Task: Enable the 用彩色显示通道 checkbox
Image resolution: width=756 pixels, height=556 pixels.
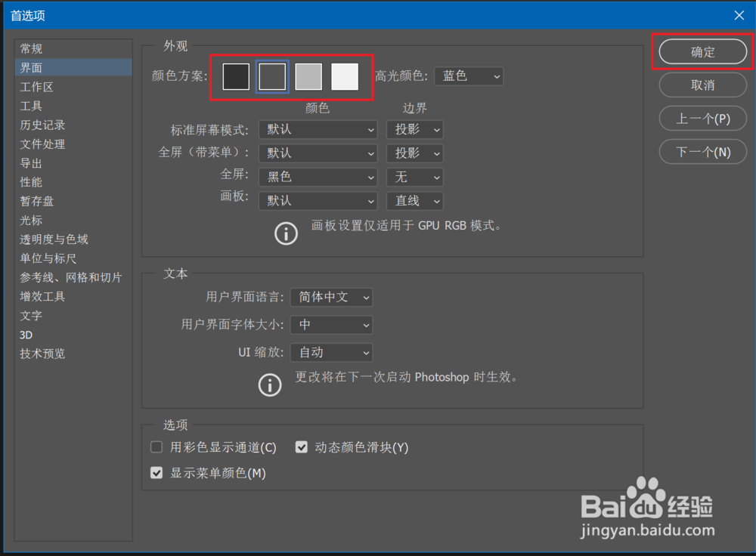Action: tap(156, 447)
